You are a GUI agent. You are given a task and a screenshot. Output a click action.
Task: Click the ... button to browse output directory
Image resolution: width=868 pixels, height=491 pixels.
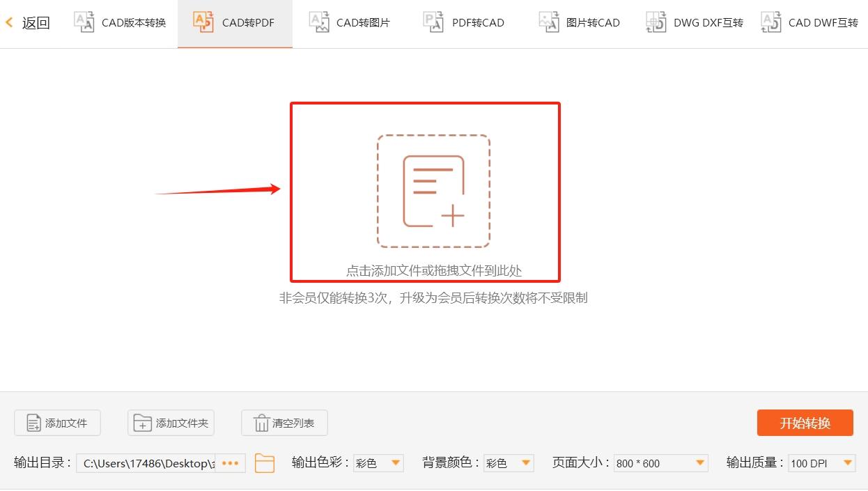tap(231, 463)
